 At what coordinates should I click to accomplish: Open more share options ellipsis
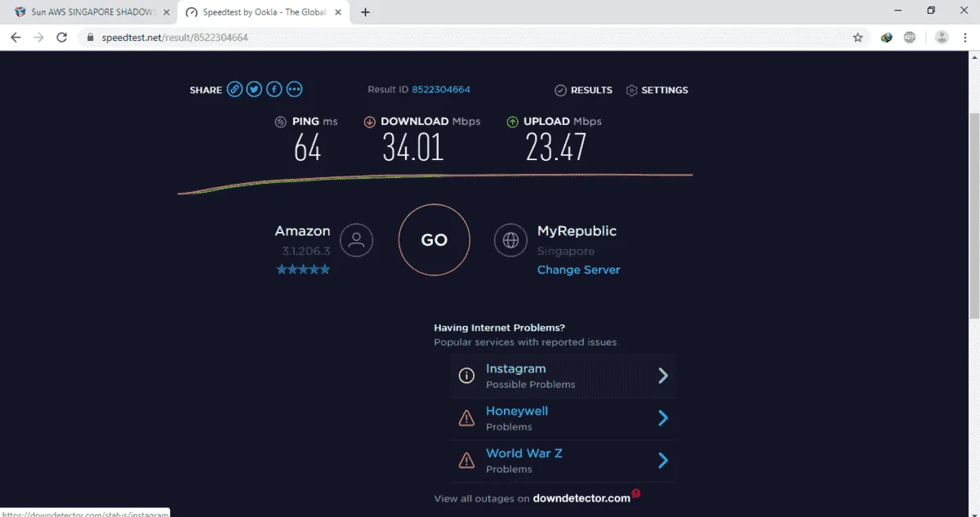click(295, 90)
